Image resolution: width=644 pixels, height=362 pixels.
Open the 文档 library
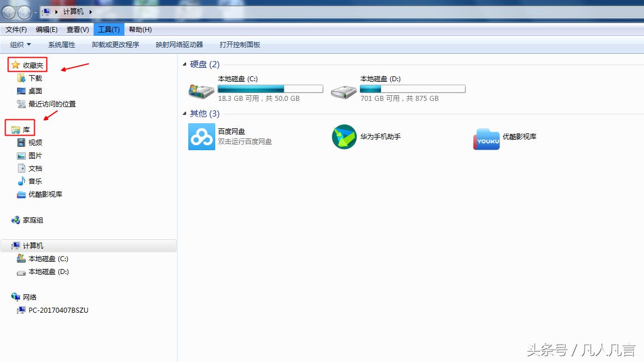pyautogui.click(x=35, y=169)
